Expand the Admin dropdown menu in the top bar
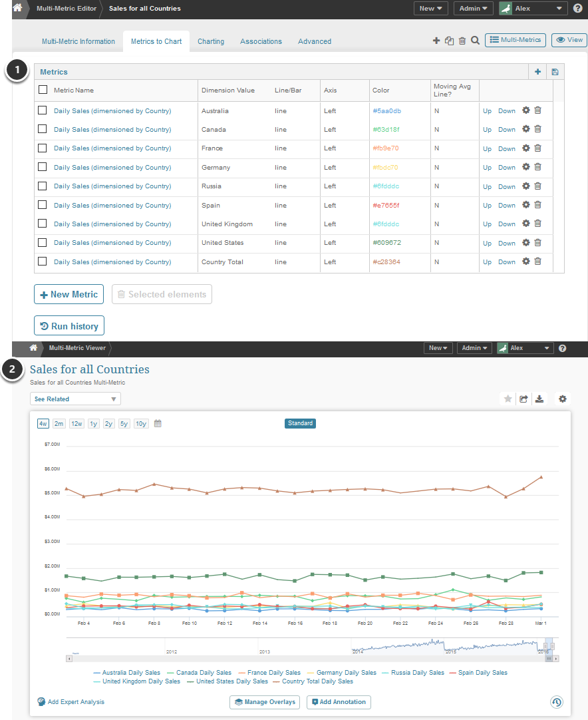The height and width of the screenshot is (720, 588). click(x=473, y=9)
